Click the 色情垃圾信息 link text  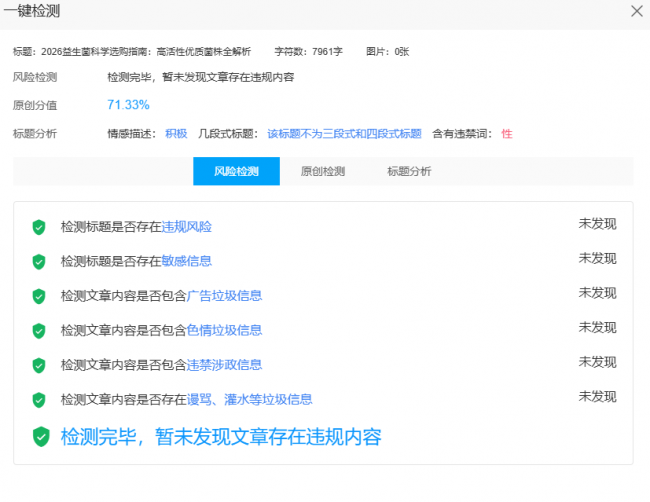225,330
